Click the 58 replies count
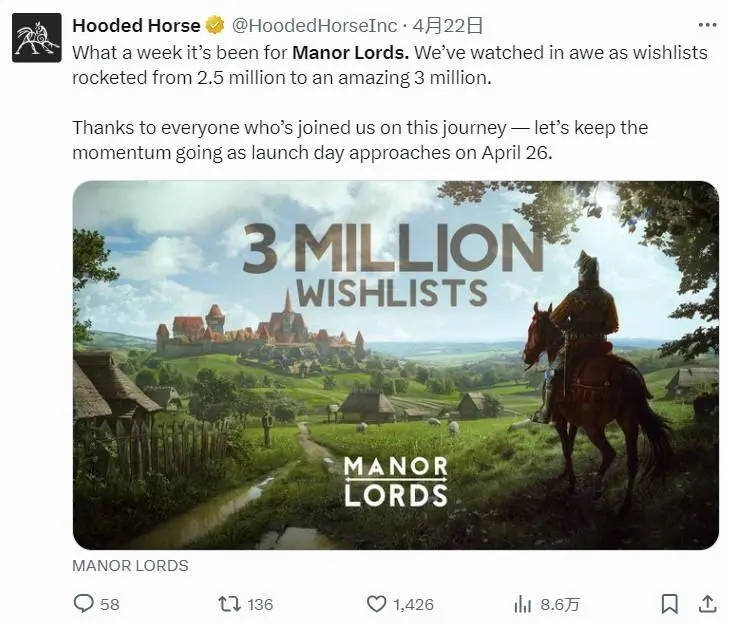This screenshot has width=730, height=626. tap(110, 604)
